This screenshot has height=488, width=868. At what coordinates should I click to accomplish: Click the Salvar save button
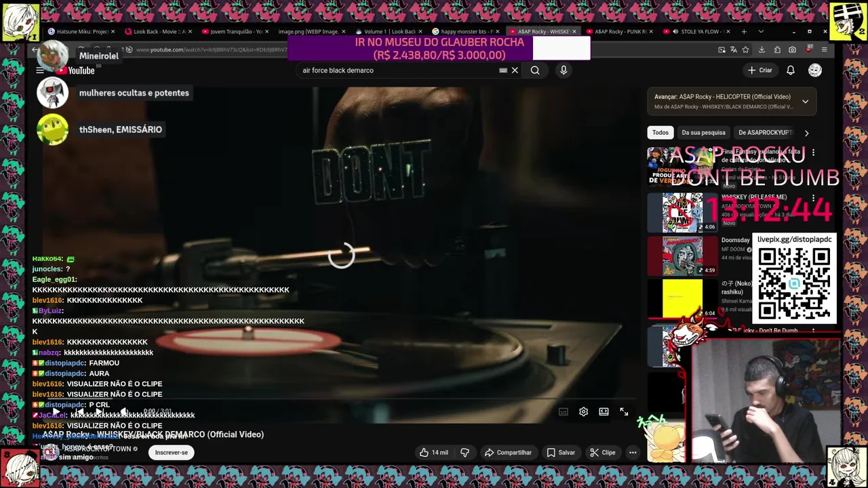(561, 452)
